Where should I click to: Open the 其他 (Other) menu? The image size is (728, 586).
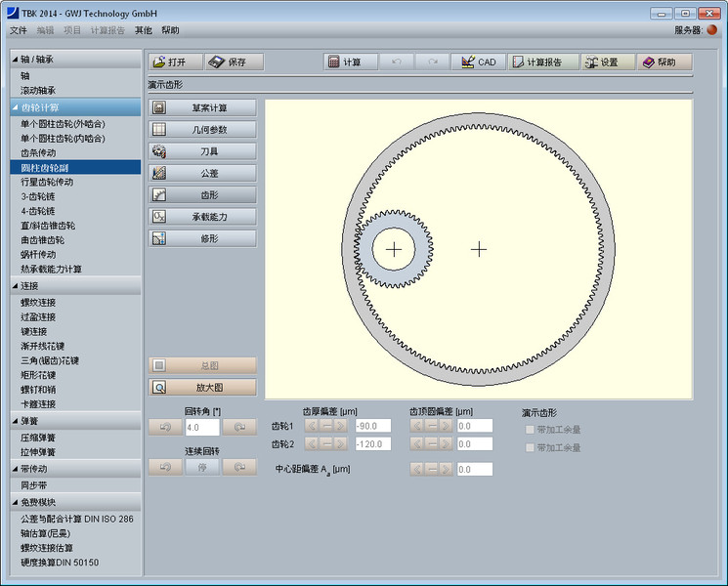[x=144, y=30]
